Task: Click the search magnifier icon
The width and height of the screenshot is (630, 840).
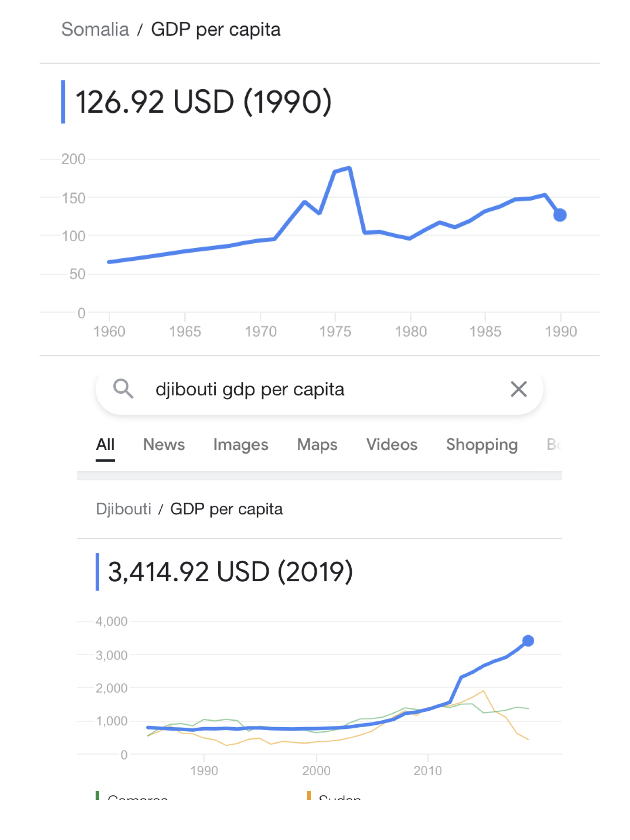Action: 123,388
